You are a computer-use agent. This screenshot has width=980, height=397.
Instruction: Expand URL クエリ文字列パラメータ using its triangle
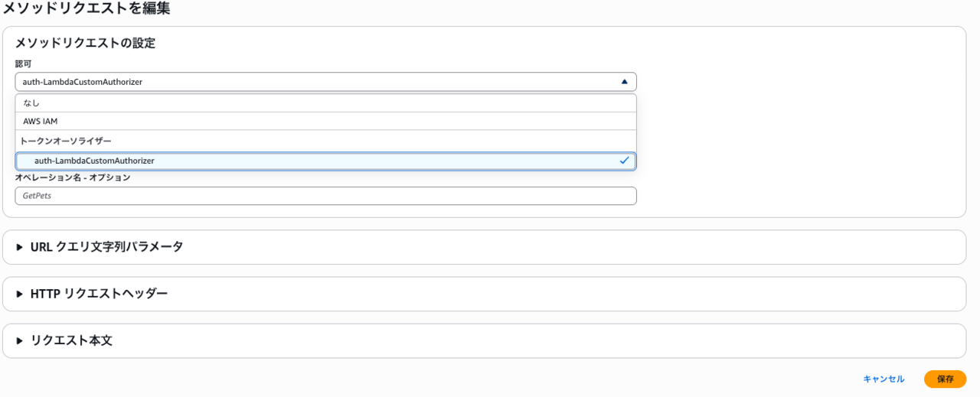tap(20, 247)
